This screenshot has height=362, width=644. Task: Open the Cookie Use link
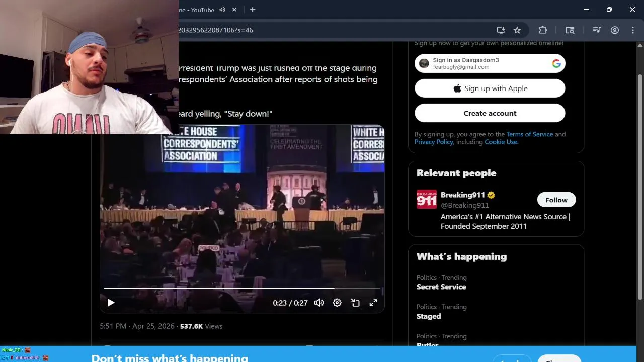click(501, 142)
